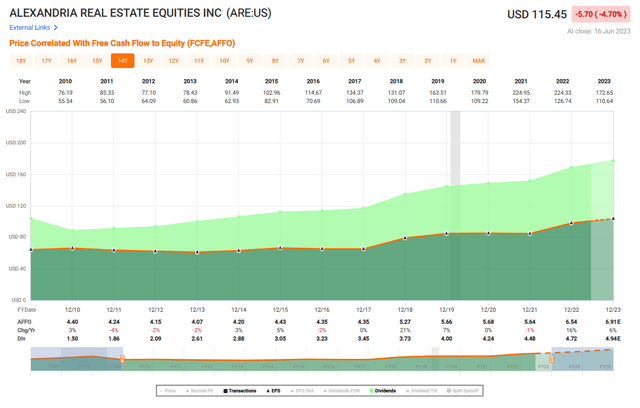Click FY24 in the navigator timeline
640x408 pixels.
point(574,367)
